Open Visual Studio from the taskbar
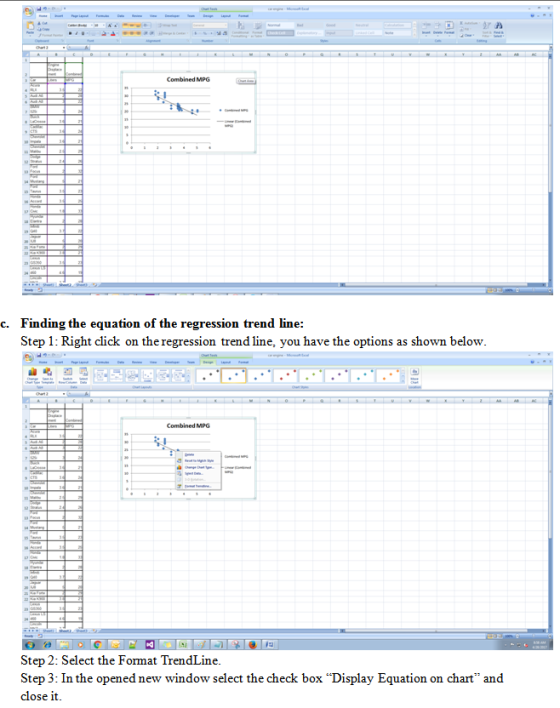Viewport: 560px width, 708px height. pos(150,644)
